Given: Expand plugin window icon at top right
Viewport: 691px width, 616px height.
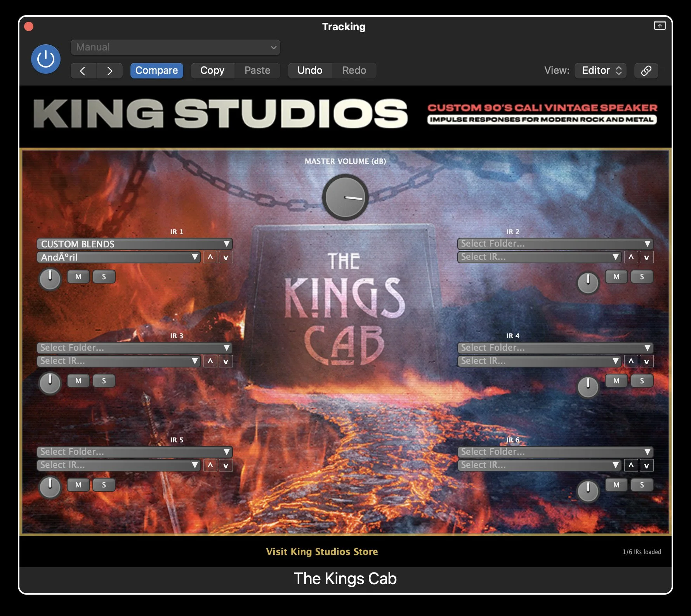Looking at the screenshot, I should pos(660,26).
